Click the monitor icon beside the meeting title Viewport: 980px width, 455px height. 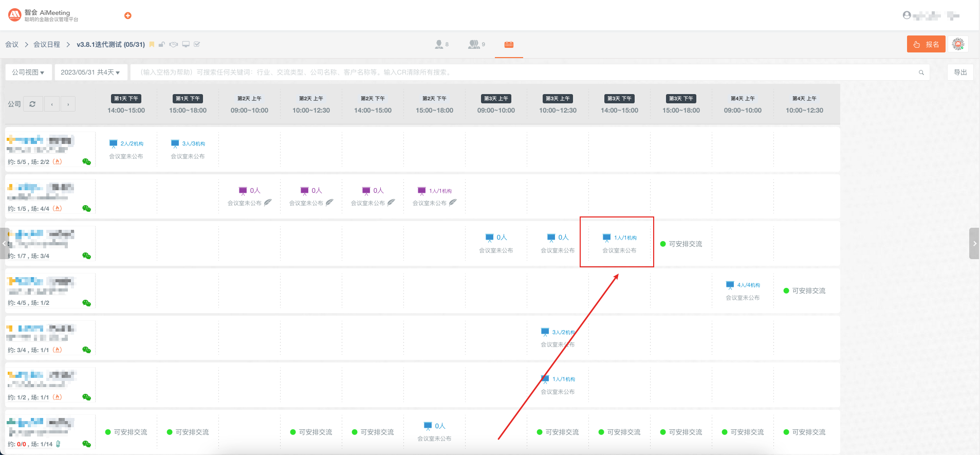(186, 45)
